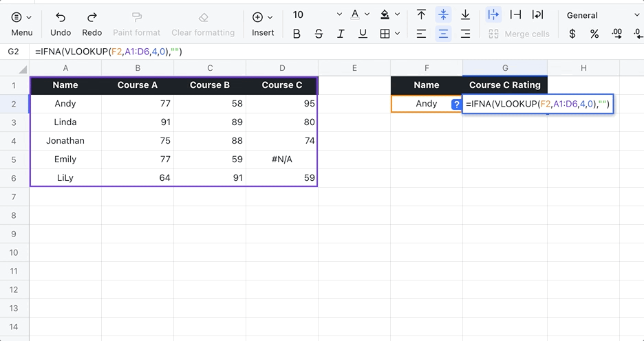Viewport: 644px width, 341px height.
Task: Select column D header
Action: 282,67
